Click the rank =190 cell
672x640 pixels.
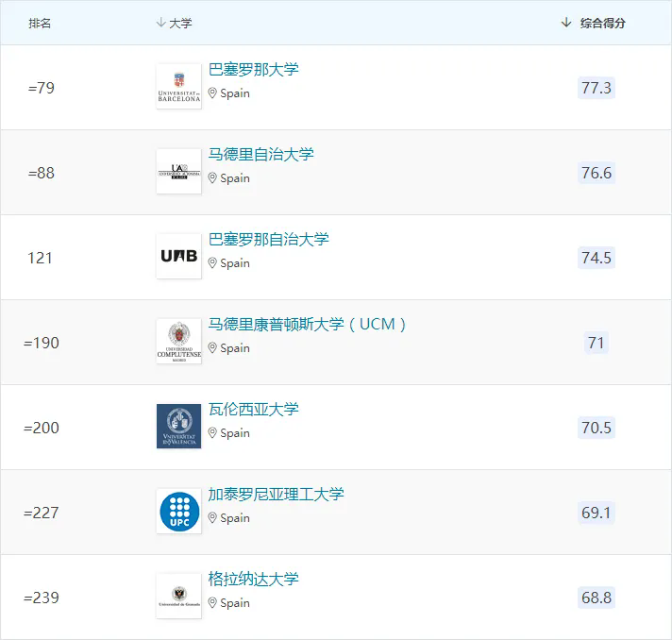click(42, 343)
